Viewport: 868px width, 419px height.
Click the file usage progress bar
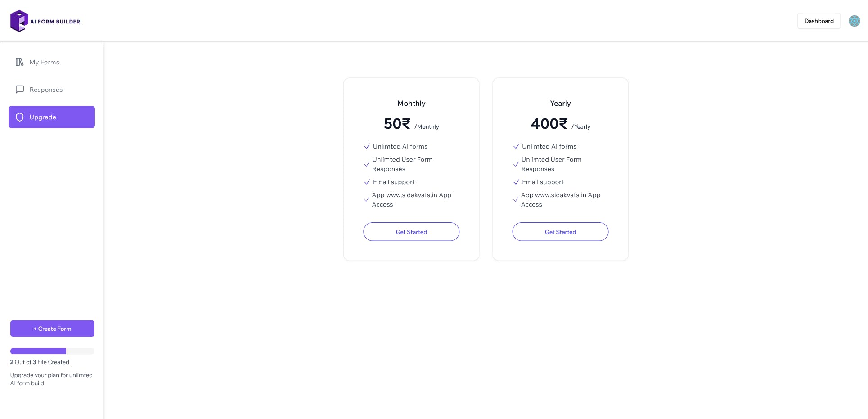[52, 351]
